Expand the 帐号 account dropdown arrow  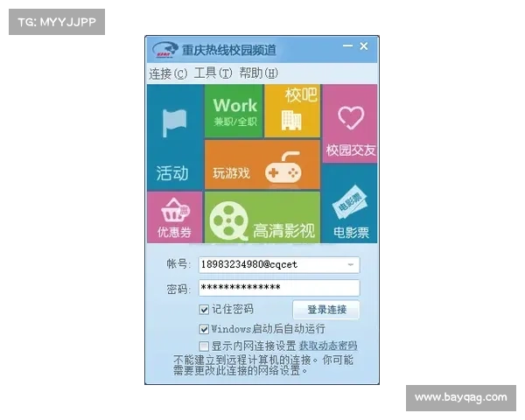[x=351, y=264]
